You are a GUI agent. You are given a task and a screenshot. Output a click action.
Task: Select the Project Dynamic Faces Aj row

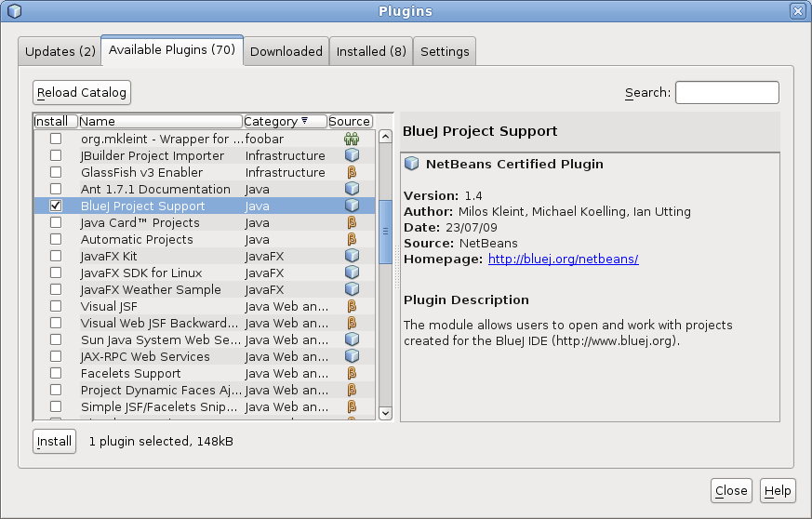click(x=205, y=390)
